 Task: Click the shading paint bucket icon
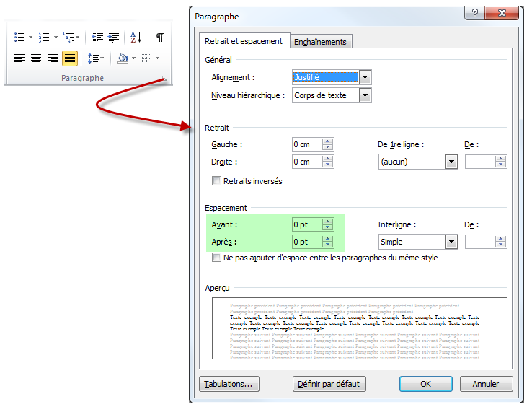123,58
